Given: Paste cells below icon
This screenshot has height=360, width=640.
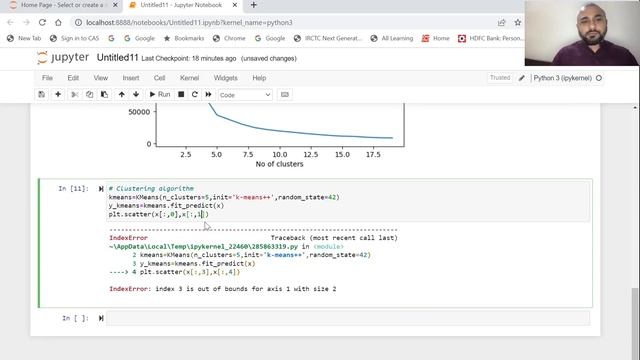Looking at the screenshot, I should click(x=104, y=94).
